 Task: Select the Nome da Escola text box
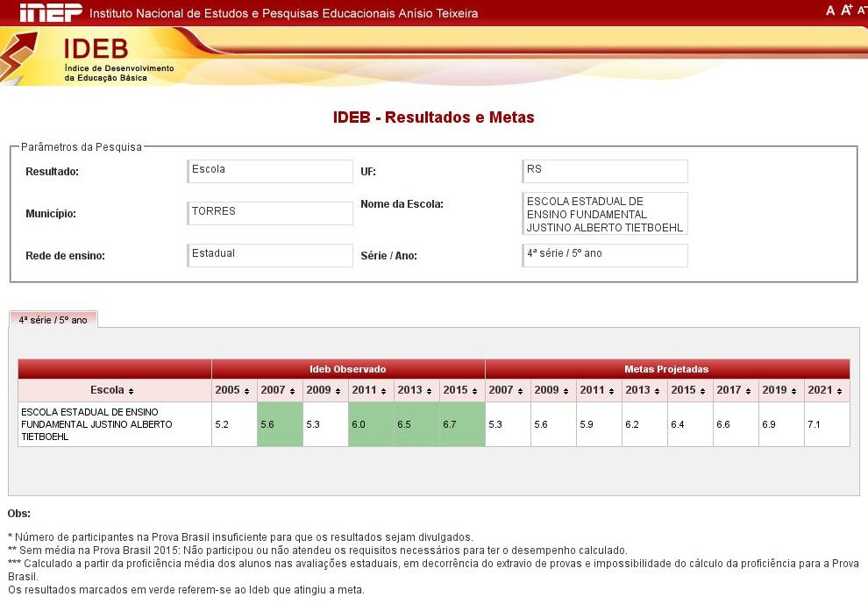pyautogui.click(x=605, y=212)
